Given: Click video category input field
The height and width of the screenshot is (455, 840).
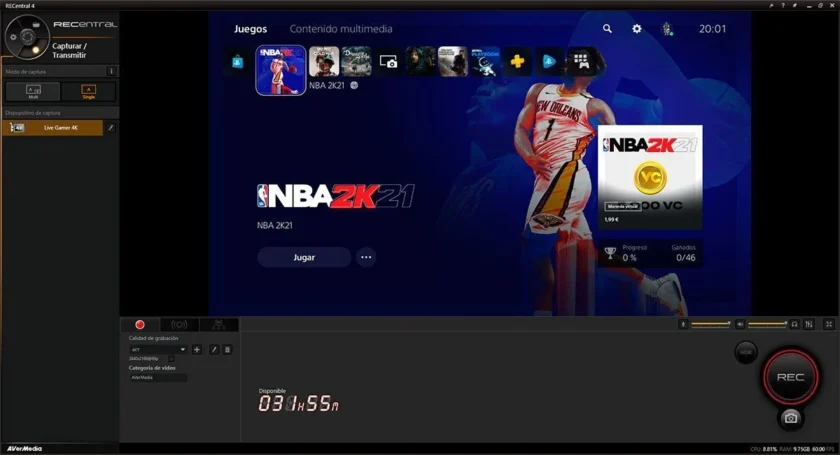Looking at the screenshot, I should (158, 377).
